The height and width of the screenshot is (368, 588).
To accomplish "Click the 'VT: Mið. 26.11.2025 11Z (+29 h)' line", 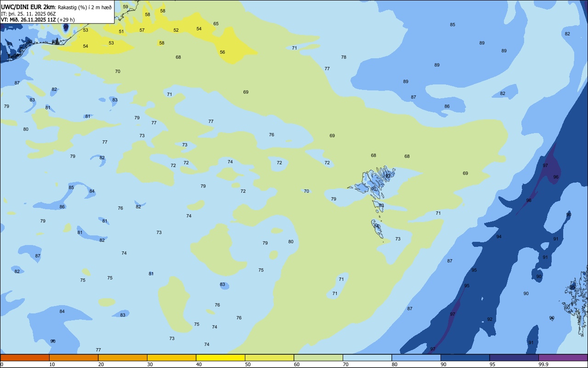I will 38,20.
